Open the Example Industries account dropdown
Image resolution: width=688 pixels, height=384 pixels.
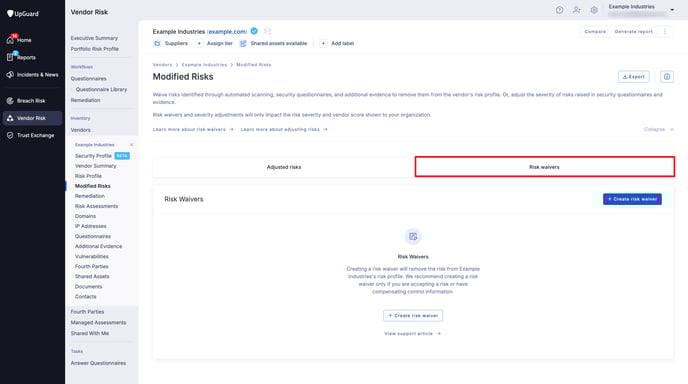[672, 10]
